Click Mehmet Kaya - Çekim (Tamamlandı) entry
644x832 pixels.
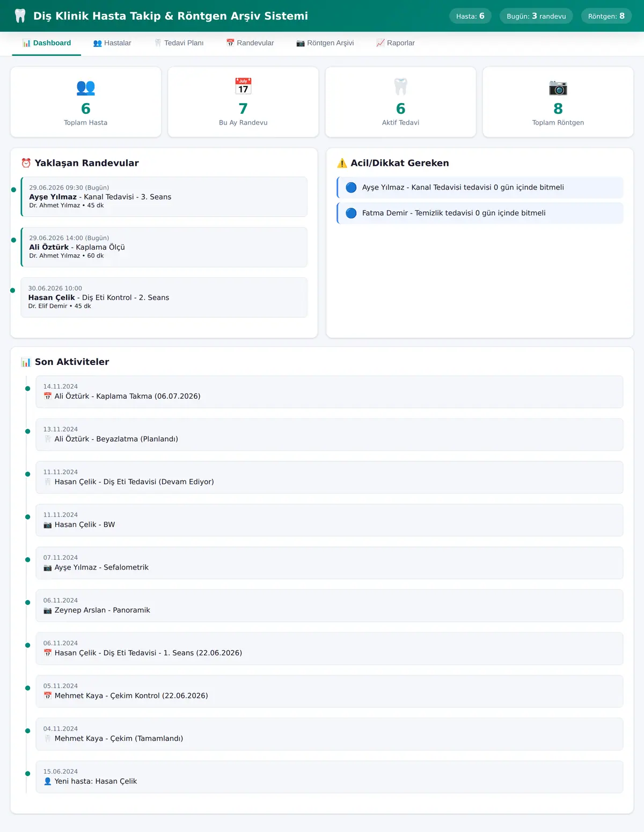click(x=330, y=734)
